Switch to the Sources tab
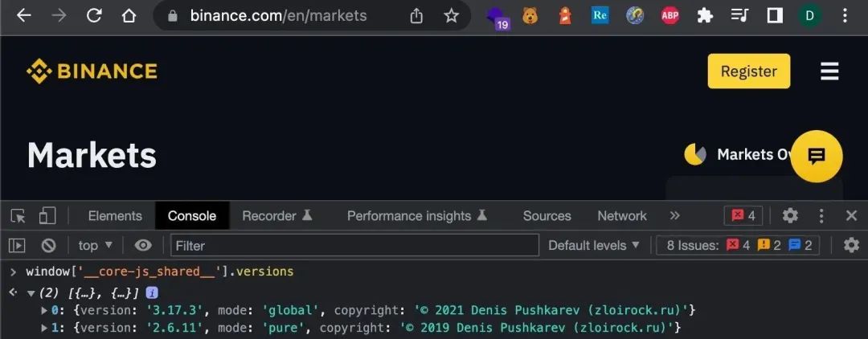Viewport: 868px width, 339px height. point(547,215)
